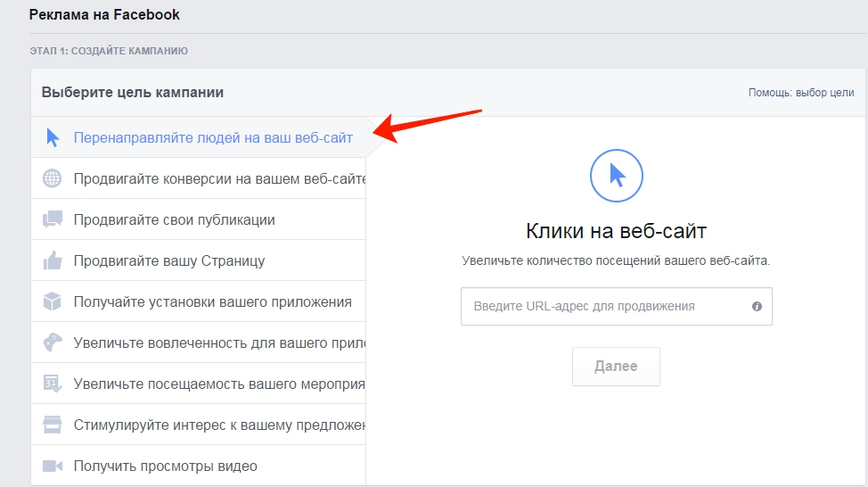Click the thumbs-up icon for Page promotion
This screenshot has height=487, width=868.
[53, 260]
